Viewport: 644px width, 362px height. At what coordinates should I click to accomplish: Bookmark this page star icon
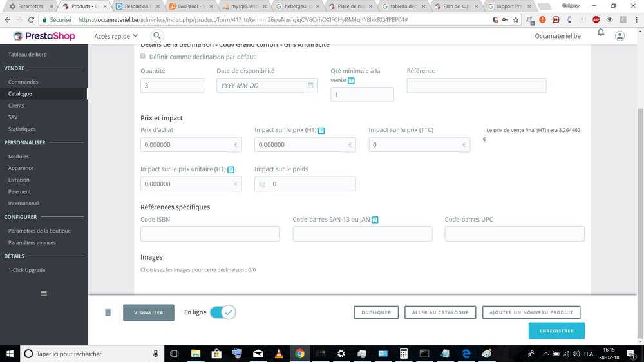point(516,20)
